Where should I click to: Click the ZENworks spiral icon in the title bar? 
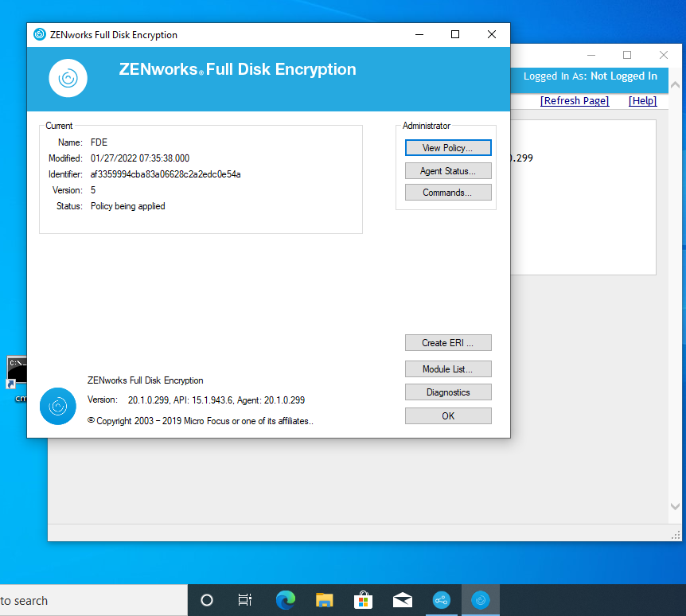39,34
